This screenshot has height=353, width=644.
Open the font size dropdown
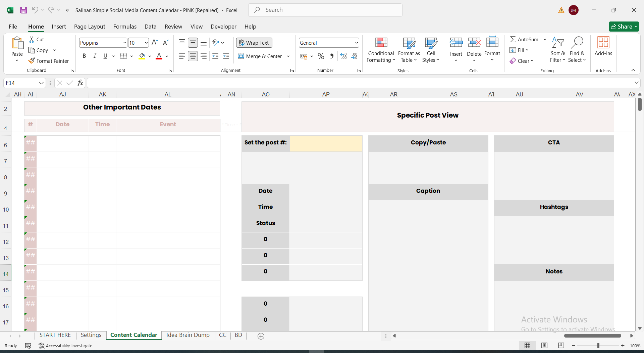coord(146,43)
